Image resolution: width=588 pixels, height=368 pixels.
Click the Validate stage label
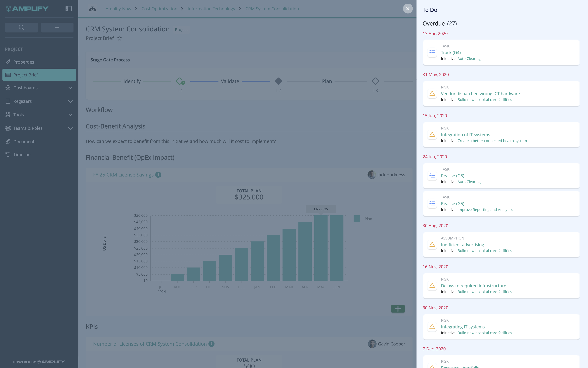(230, 81)
